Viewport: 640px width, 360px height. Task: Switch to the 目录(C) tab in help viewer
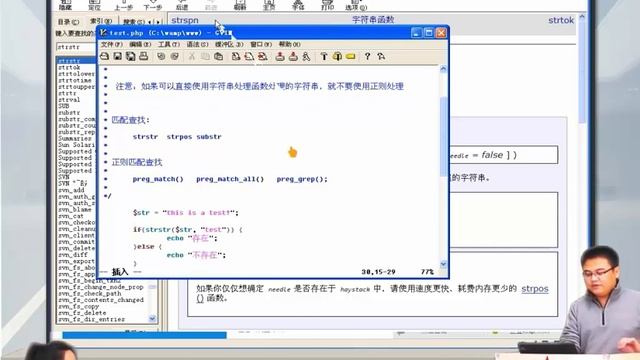click(x=69, y=22)
